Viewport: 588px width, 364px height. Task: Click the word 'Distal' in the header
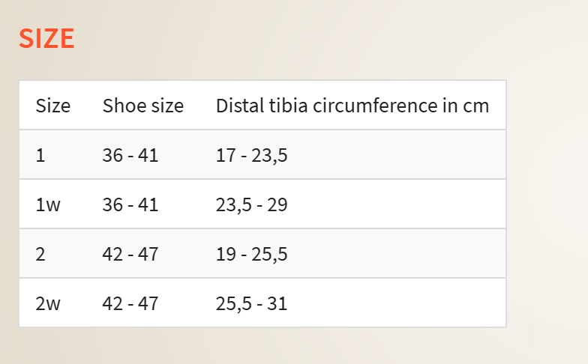[x=240, y=106]
